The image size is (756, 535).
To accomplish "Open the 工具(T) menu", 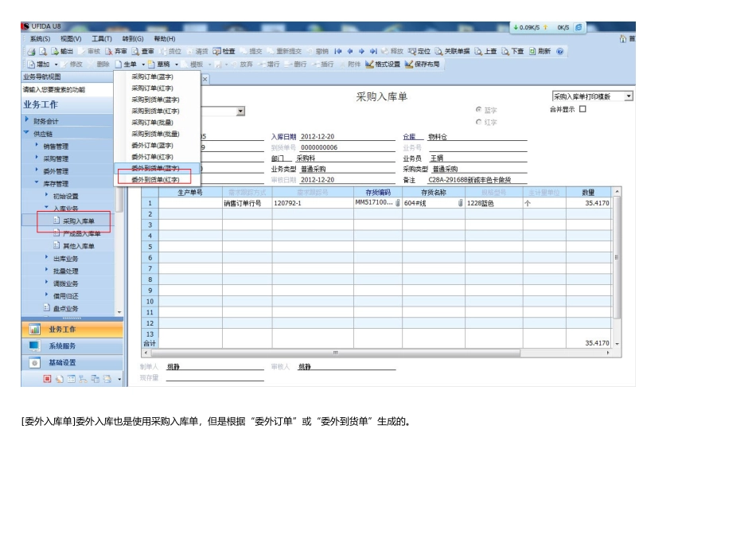I will click(102, 39).
